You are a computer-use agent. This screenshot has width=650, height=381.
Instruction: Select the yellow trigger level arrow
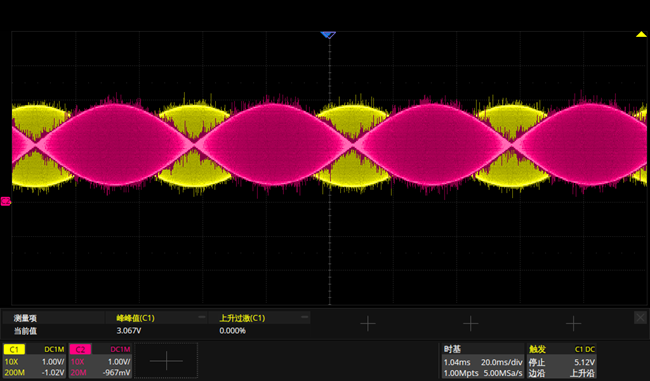(641, 34)
